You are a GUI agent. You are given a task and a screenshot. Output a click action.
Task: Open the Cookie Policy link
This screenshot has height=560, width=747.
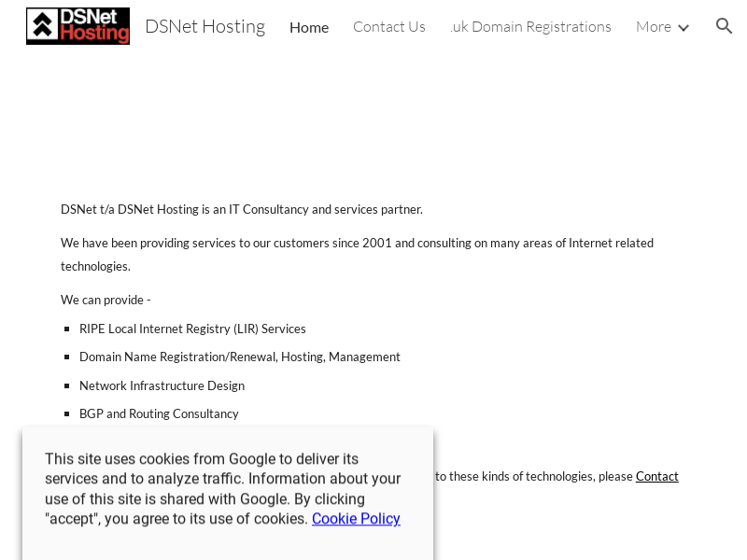(356, 519)
